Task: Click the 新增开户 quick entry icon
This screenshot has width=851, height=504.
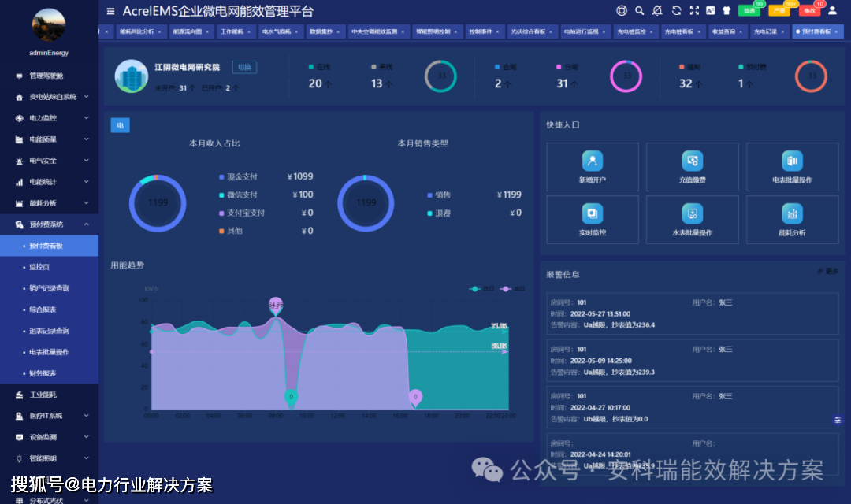Action: tap(592, 161)
